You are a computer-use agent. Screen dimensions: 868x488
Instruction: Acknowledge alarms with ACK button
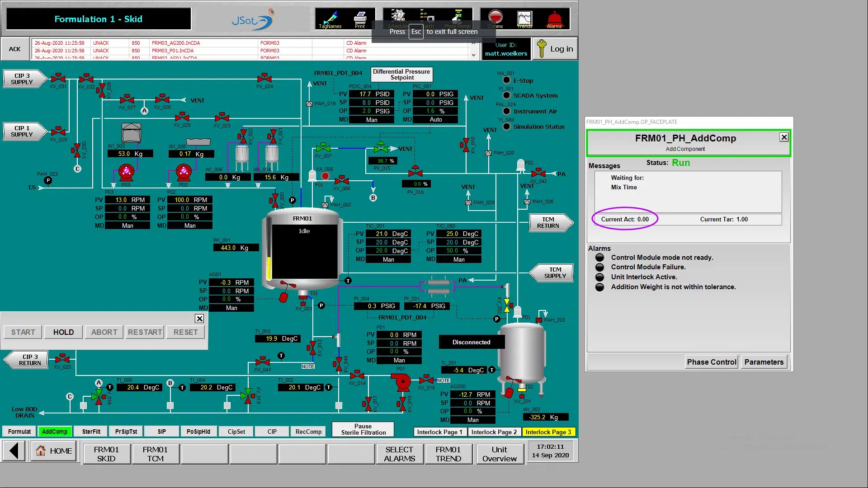point(14,49)
